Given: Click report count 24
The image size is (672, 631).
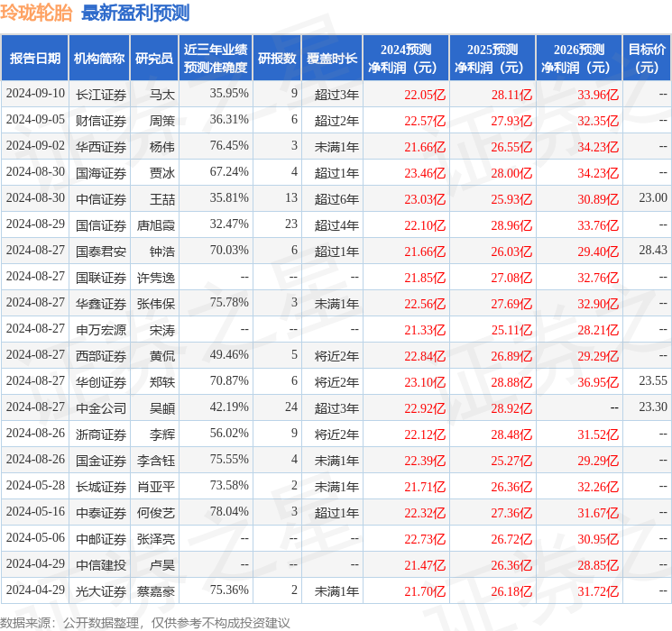Looking at the screenshot, I should point(291,407).
